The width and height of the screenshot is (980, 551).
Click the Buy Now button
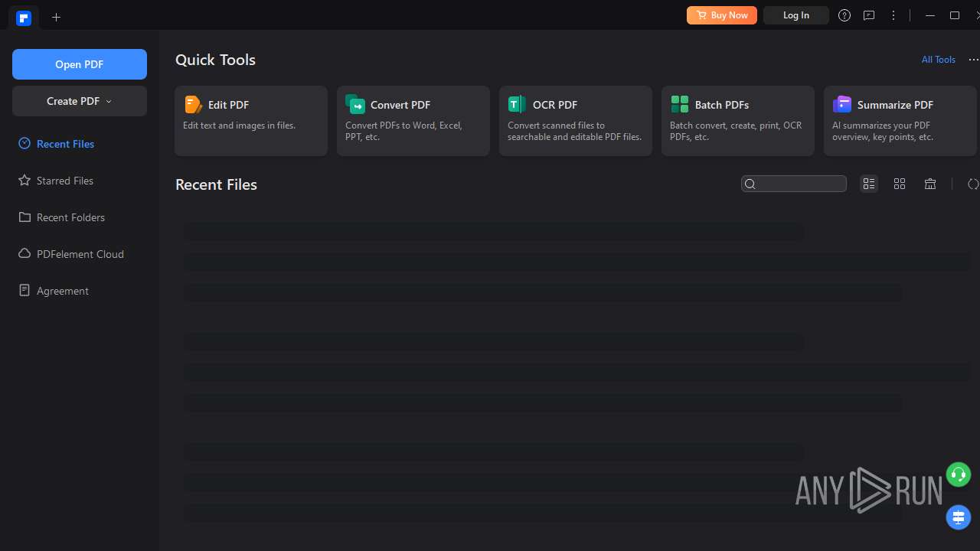[x=722, y=15]
